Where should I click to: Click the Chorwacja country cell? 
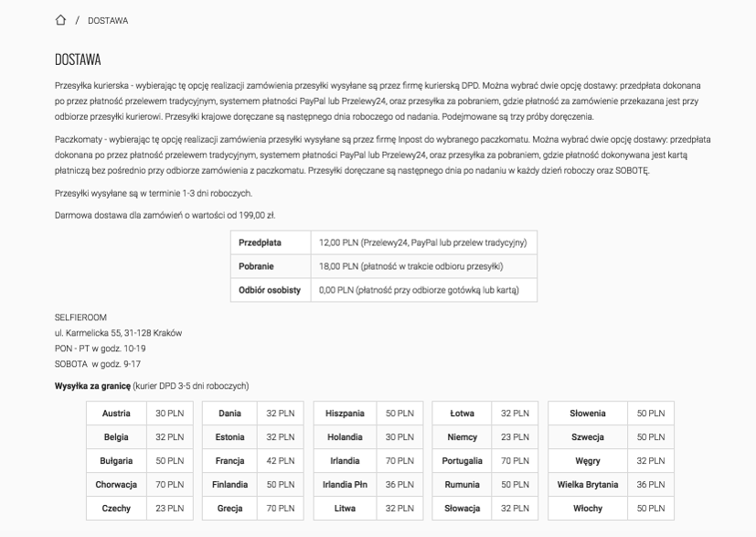click(116, 485)
